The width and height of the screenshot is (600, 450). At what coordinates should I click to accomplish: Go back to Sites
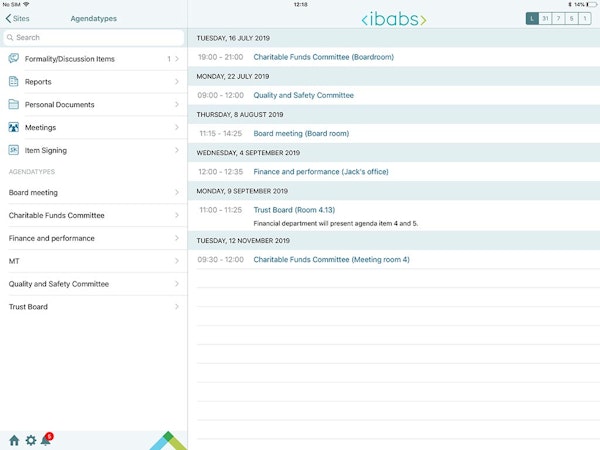coord(18,18)
